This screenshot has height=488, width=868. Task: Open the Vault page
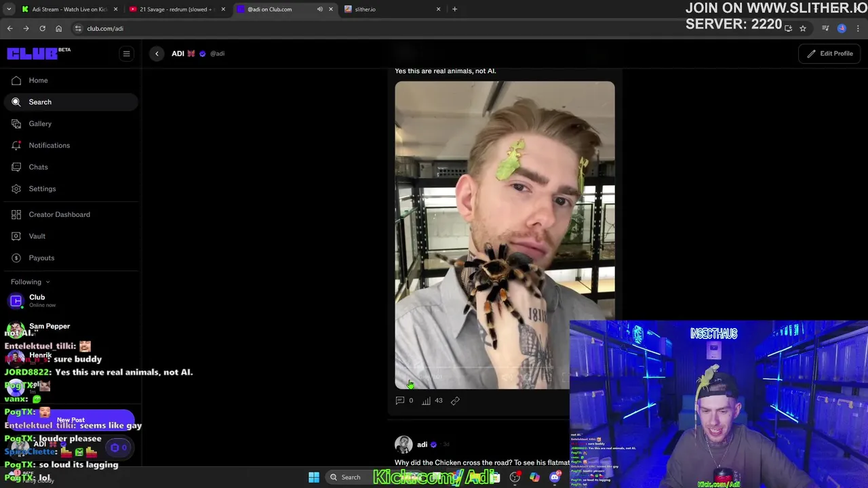[x=71, y=236]
